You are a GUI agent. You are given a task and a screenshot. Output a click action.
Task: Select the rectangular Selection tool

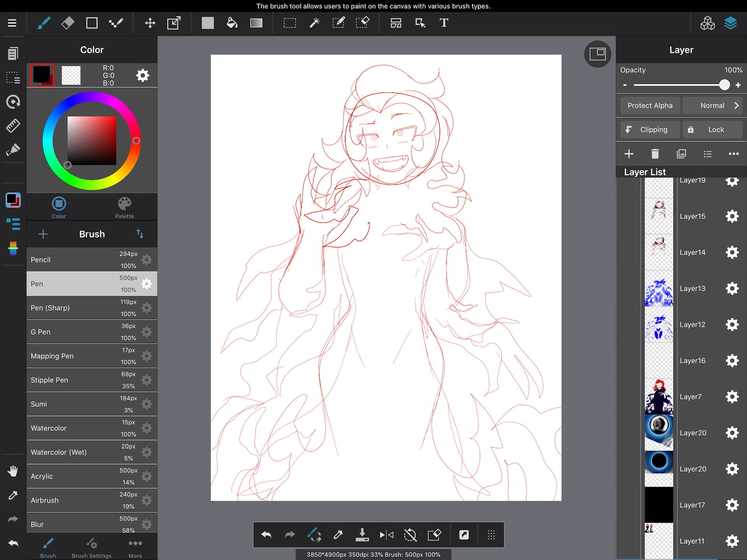click(x=290, y=23)
